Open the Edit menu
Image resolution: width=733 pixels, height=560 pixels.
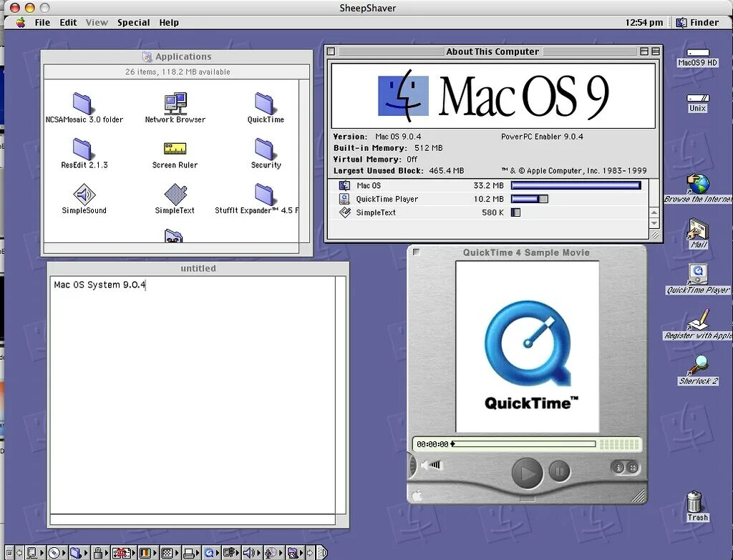tap(68, 22)
